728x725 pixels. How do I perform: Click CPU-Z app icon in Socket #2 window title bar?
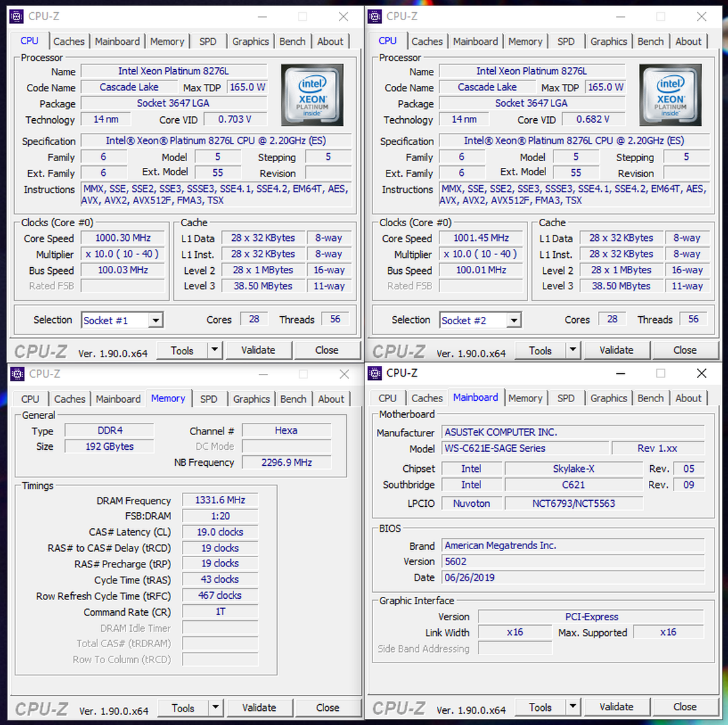374,17
